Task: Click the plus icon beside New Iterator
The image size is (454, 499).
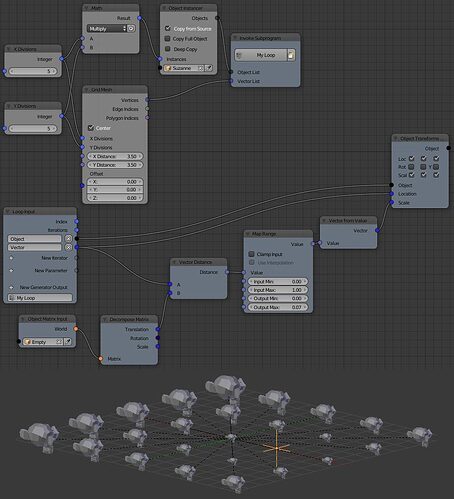Action: coord(11,258)
